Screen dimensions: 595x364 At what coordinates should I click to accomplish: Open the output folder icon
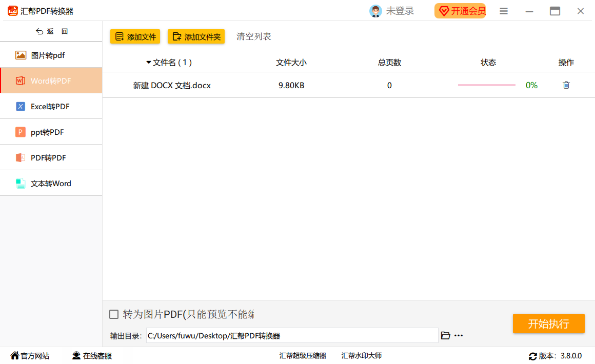tap(446, 336)
